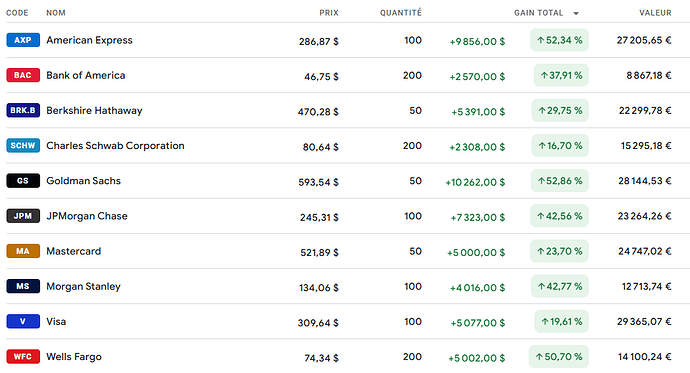Screen dimensions: 690x373
Task: Select the blue V ticker badge
Action: [x=23, y=322]
